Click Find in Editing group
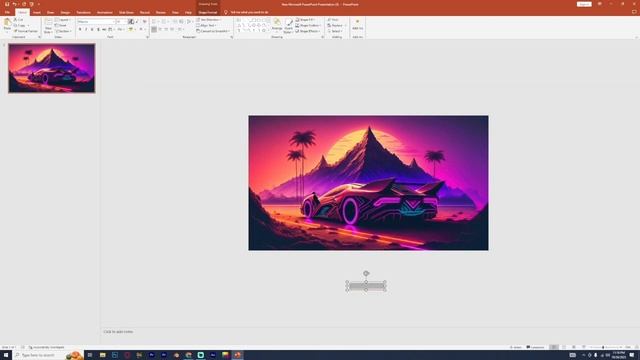Screen dimensions: 640x360 333,20
